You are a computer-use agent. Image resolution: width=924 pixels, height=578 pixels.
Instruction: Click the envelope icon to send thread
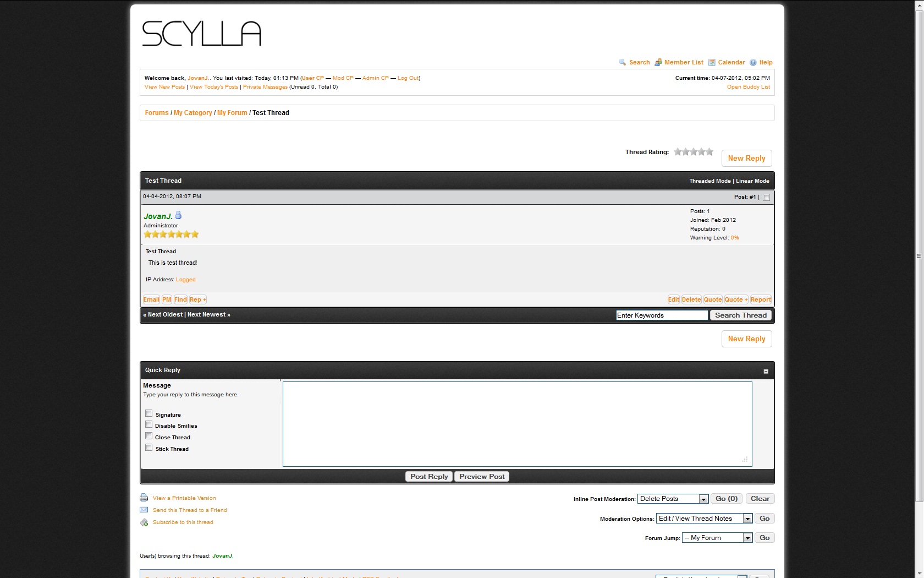click(x=144, y=510)
